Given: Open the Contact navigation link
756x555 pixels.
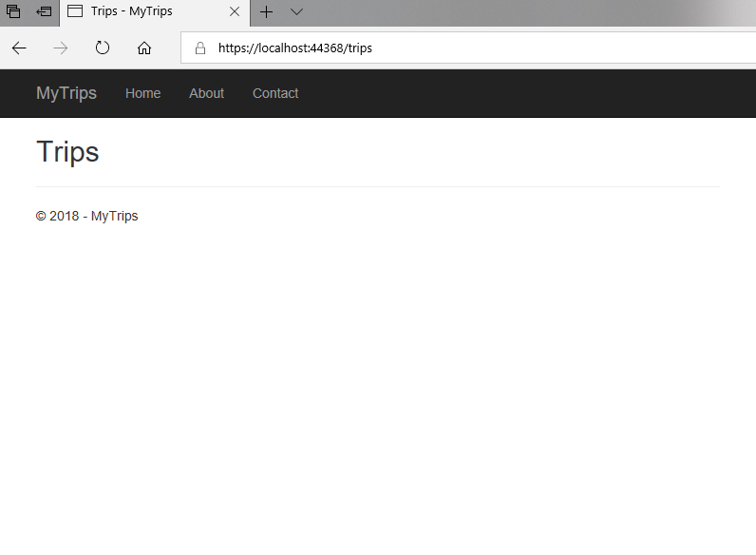Looking at the screenshot, I should [275, 93].
